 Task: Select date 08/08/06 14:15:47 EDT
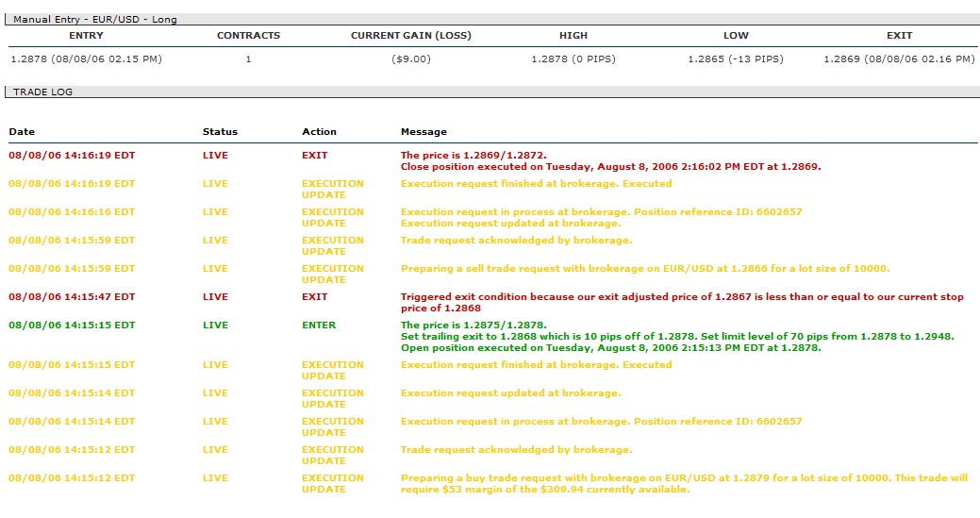[72, 297]
